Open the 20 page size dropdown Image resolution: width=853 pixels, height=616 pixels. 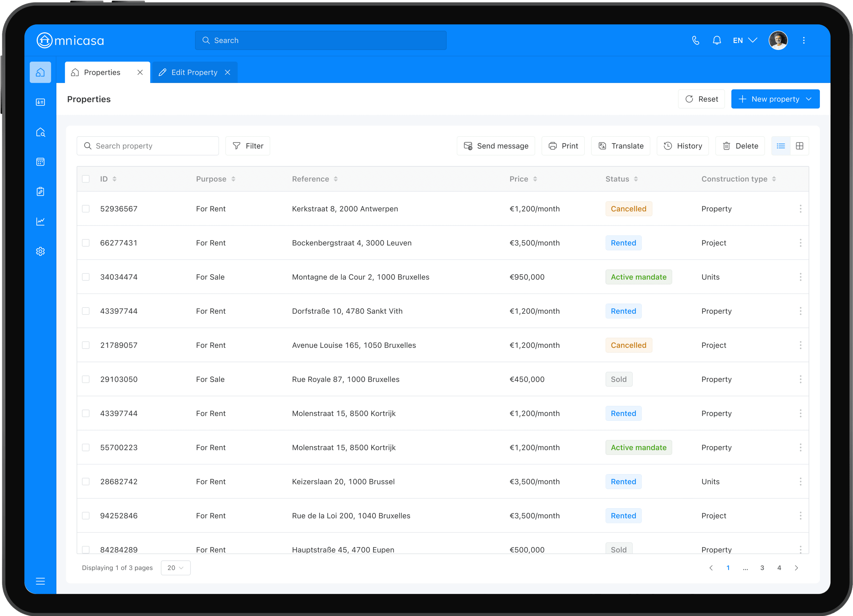click(x=175, y=568)
